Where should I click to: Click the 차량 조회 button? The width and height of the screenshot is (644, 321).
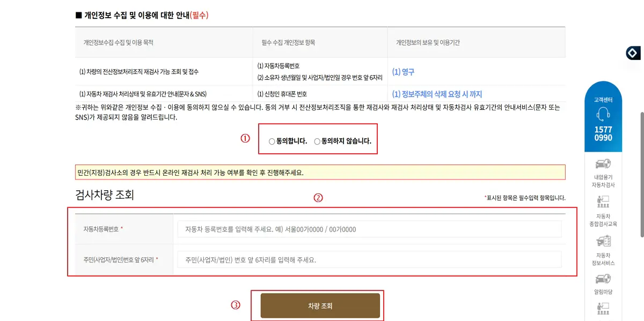coord(320,306)
